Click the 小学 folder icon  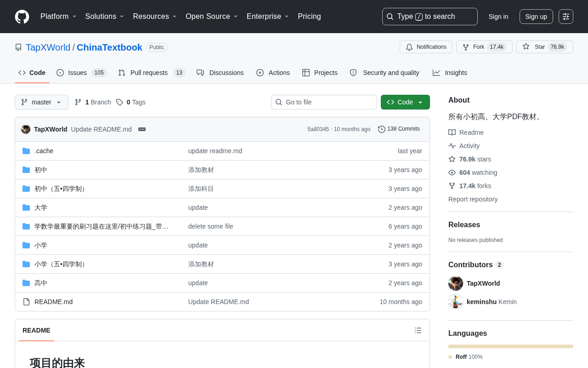pyautogui.click(x=26, y=245)
